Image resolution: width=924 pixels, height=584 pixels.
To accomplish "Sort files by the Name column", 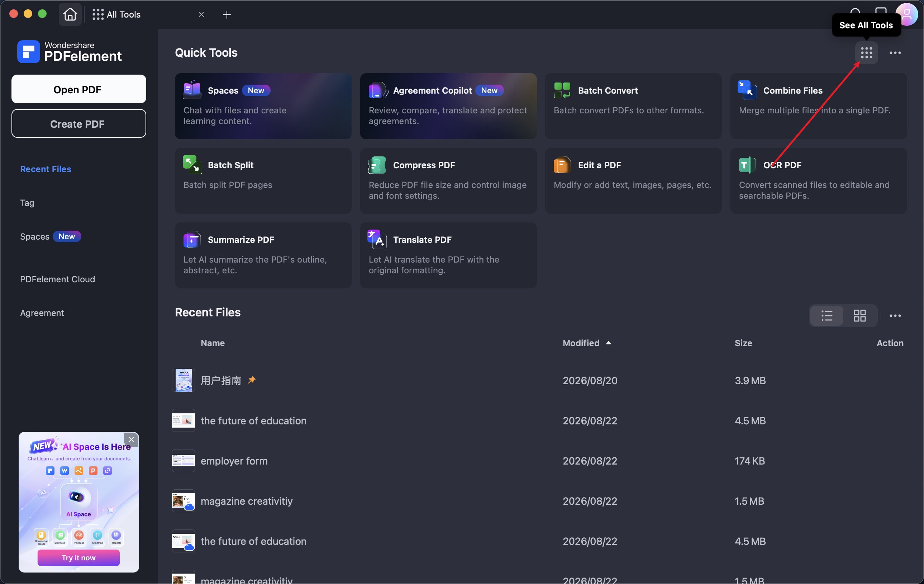I will tap(213, 343).
